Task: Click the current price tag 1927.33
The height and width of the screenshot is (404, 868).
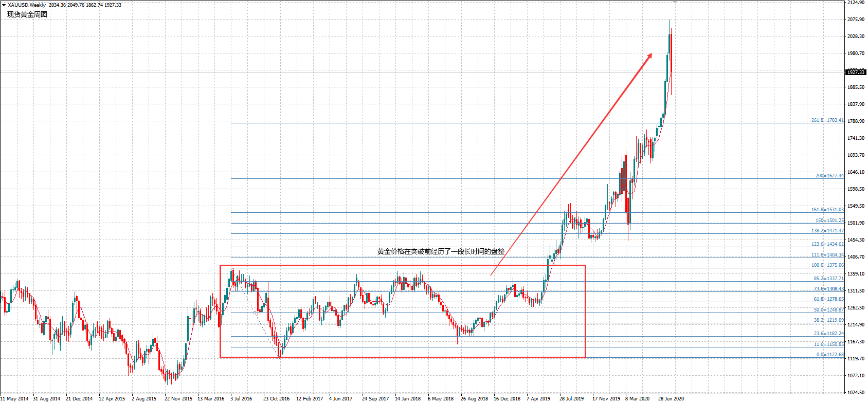Action: (856, 72)
